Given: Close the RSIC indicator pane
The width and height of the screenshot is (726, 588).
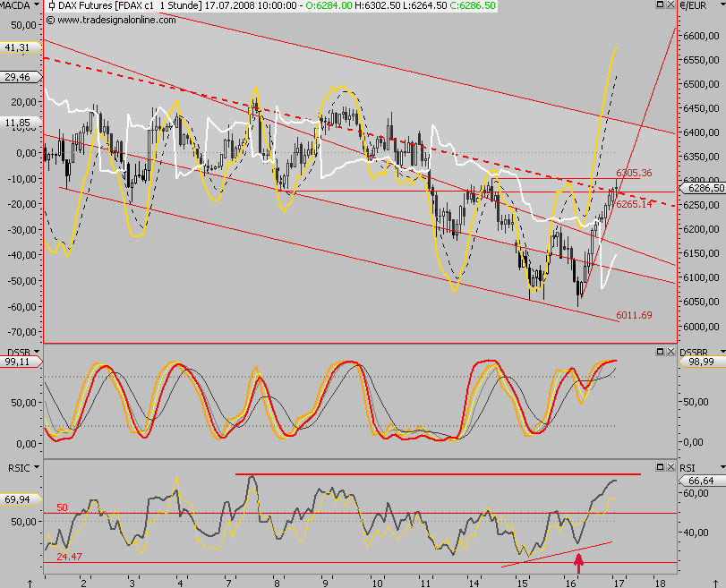Looking at the screenshot, I should click(670, 466).
